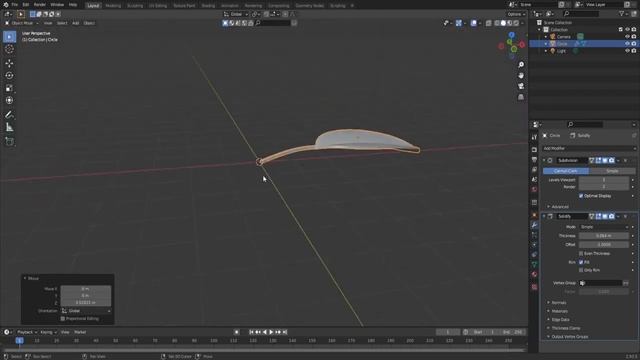Image resolution: width=640 pixels, height=360 pixels.
Task: Switch to the Sculpting workspace tab
Action: [135, 6]
